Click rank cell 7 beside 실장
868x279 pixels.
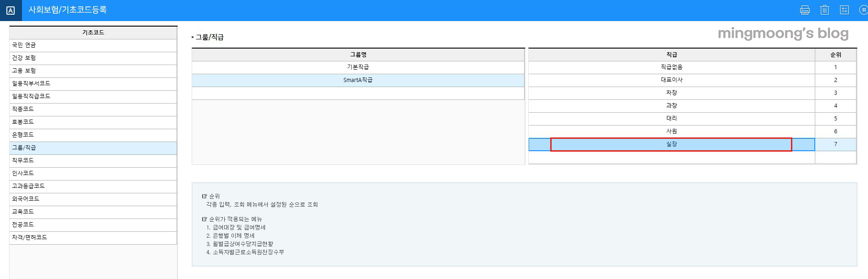click(835, 144)
